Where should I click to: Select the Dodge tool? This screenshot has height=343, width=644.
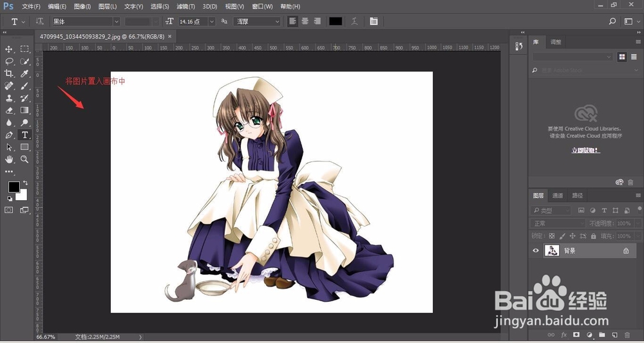coord(24,122)
